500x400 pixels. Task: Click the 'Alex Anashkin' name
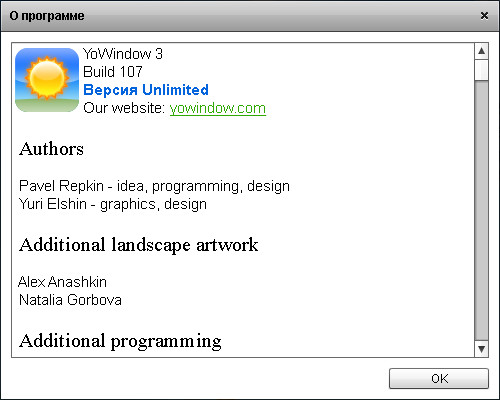click(62, 282)
